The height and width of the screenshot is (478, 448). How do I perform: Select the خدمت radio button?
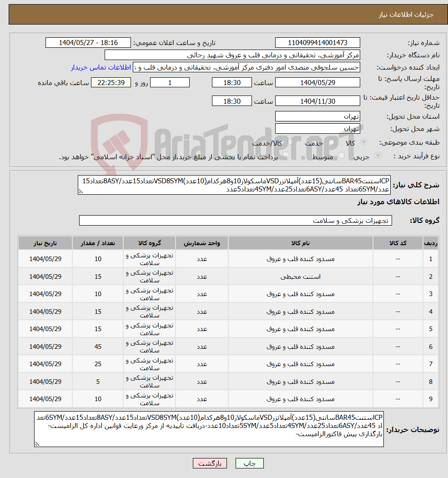[x=331, y=142]
